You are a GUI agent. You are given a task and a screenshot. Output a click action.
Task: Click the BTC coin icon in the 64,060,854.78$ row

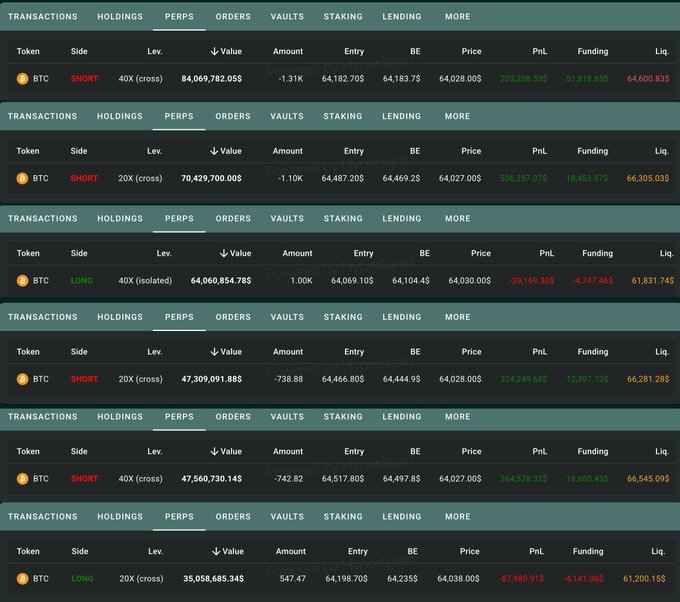[23, 281]
